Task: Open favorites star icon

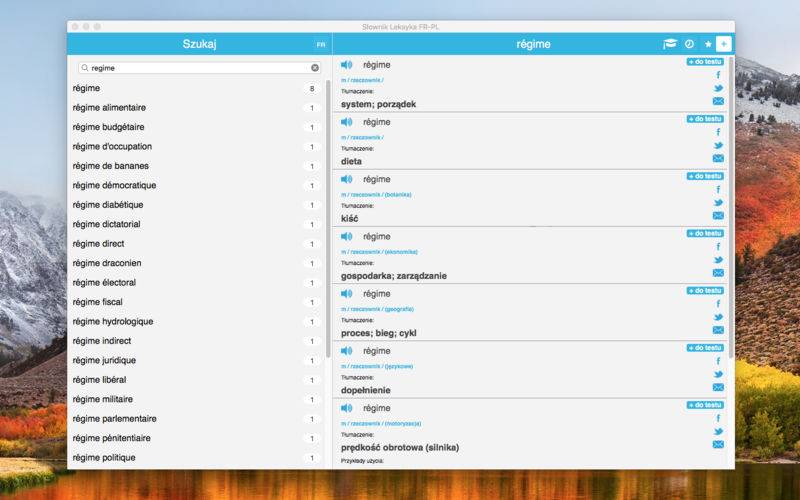Action: point(708,44)
